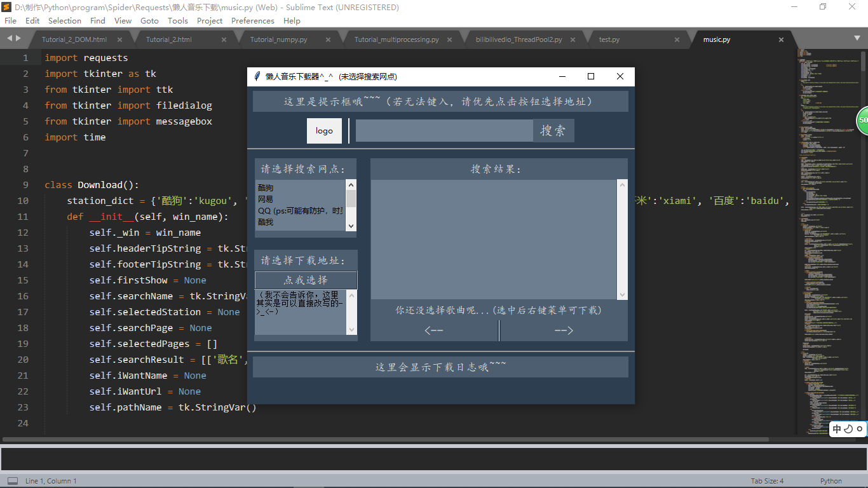Close the Tutorial_multiprocessing.py tab

(x=451, y=39)
